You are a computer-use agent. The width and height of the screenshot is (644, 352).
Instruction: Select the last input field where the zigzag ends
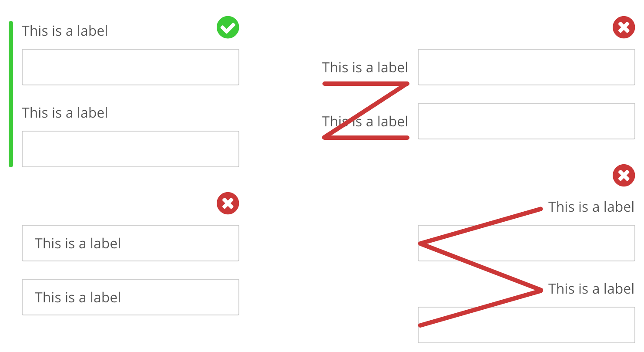click(x=527, y=325)
